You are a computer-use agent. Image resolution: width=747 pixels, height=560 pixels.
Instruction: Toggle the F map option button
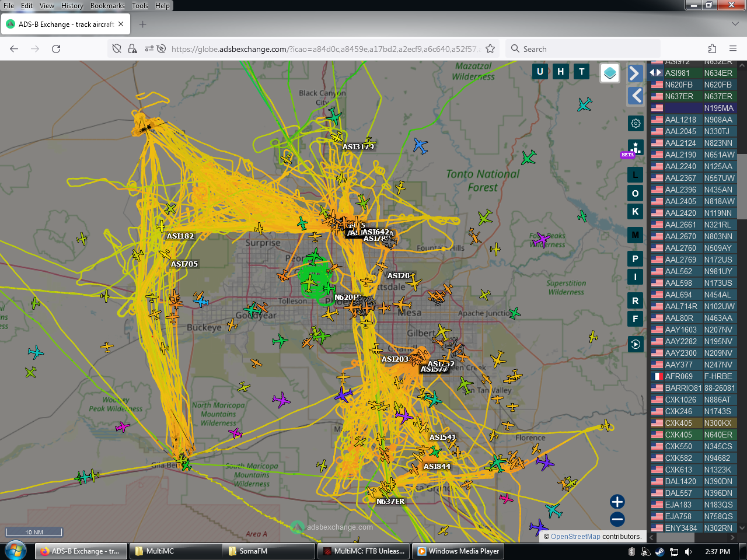pyautogui.click(x=636, y=318)
